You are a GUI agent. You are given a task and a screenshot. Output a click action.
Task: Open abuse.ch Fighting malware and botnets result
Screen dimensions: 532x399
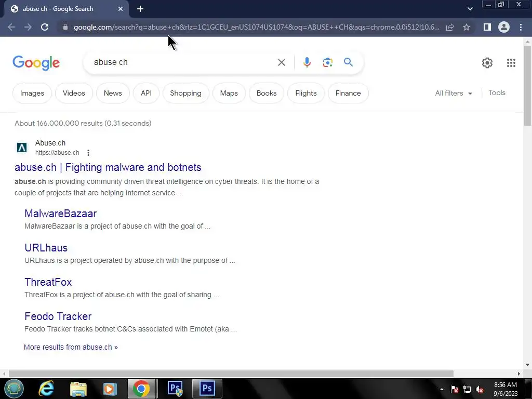pyautogui.click(x=108, y=167)
